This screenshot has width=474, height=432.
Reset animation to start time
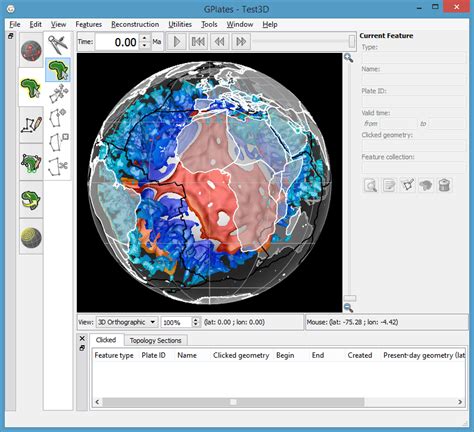click(198, 42)
